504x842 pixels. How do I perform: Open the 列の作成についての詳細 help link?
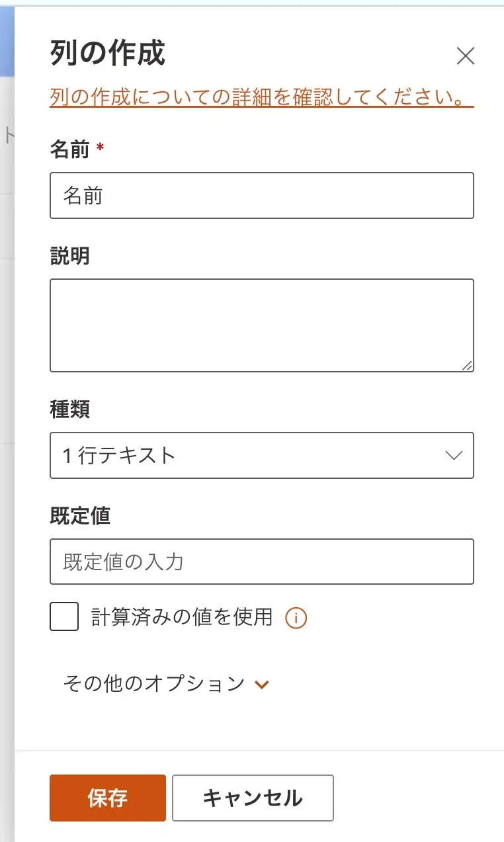pos(261,97)
